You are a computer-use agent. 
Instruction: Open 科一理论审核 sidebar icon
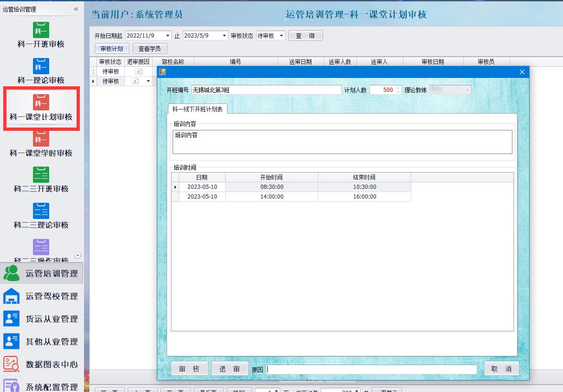(x=41, y=66)
